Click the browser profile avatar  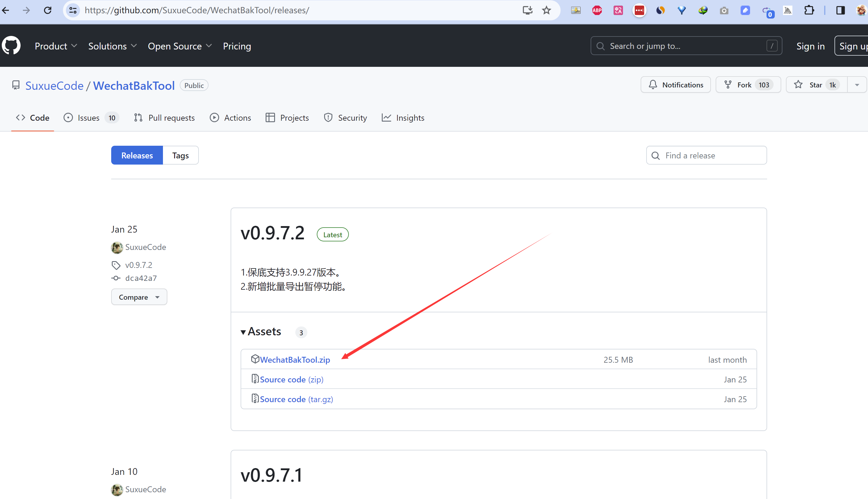[862, 10]
